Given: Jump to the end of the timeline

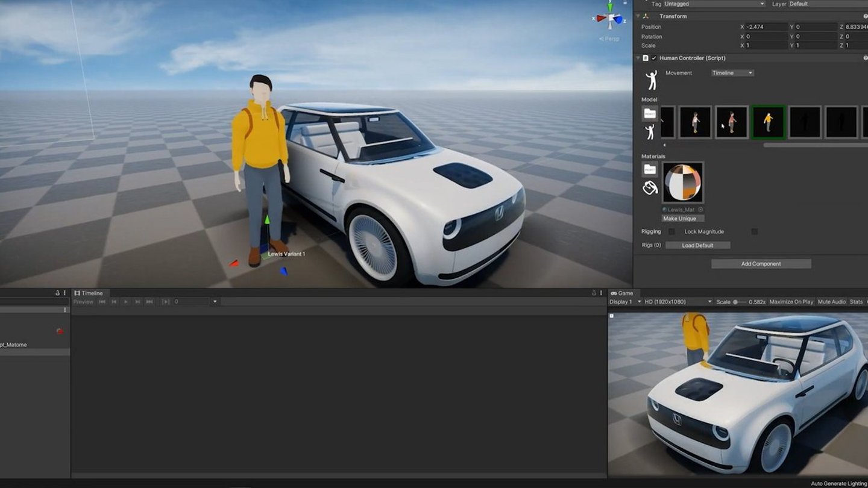Looking at the screenshot, I should pyautogui.click(x=149, y=301).
